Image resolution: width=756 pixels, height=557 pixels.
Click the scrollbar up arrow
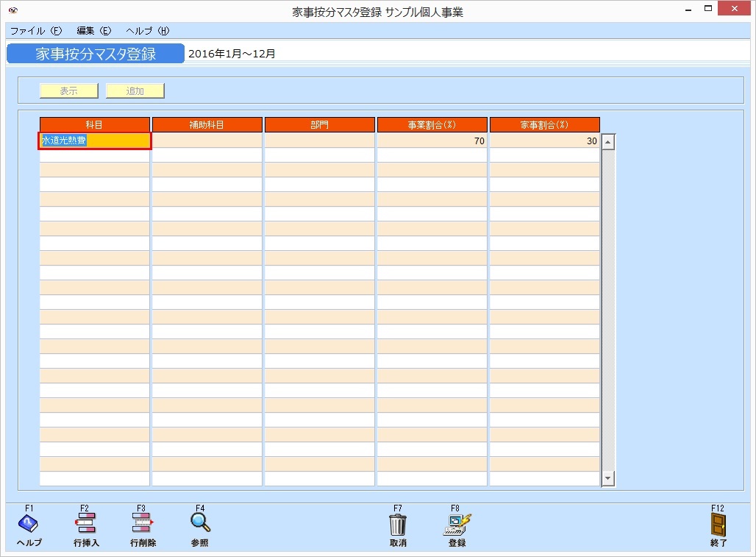pyautogui.click(x=608, y=141)
